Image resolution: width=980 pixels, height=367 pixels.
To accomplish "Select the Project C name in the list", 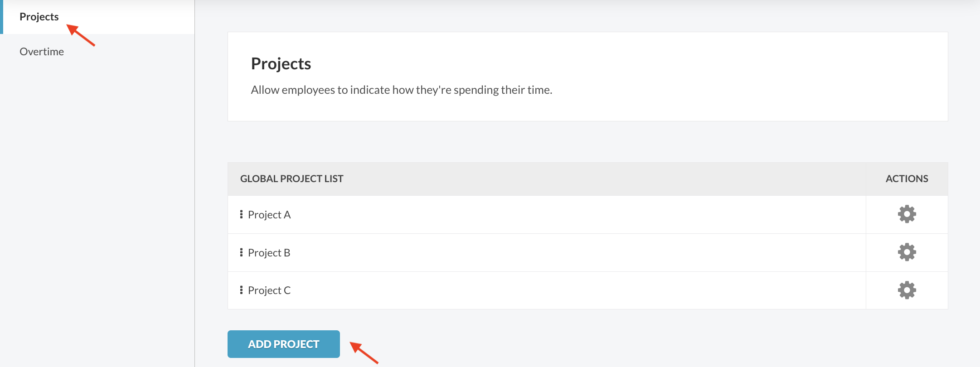I will pyautogui.click(x=269, y=290).
